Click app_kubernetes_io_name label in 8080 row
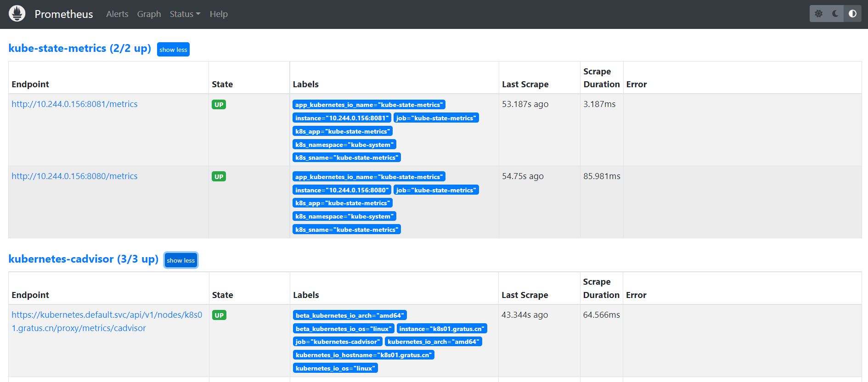The height and width of the screenshot is (382, 868). point(369,177)
